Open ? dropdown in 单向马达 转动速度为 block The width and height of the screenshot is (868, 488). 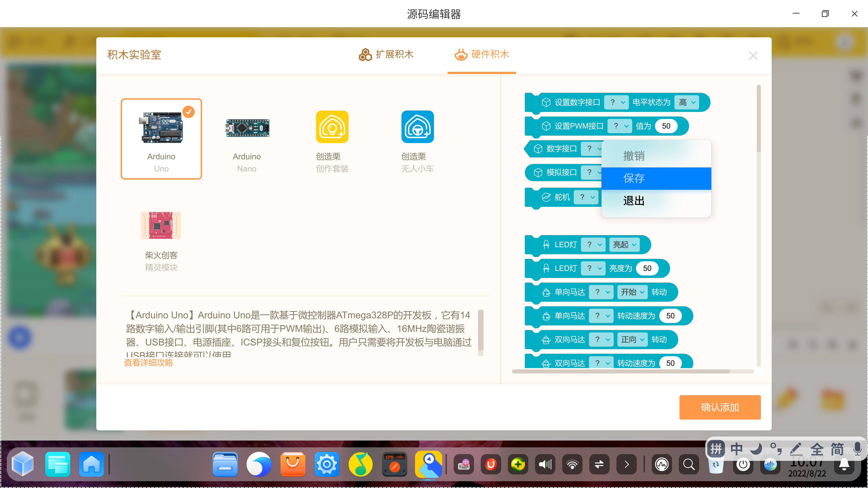pyautogui.click(x=601, y=316)
